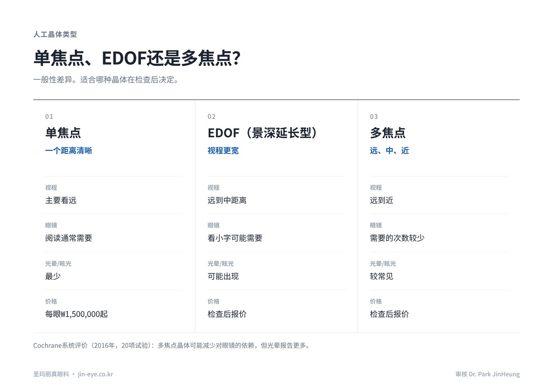553x392 pixels.
Task: Click the 人工晶体类型 label
Action: coord(55,35)
